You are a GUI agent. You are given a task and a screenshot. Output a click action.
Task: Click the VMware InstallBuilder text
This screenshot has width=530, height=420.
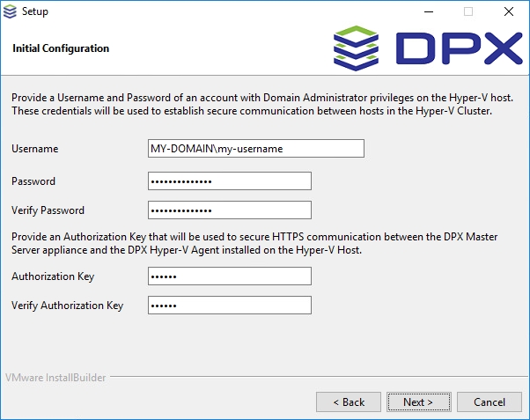tap(56, 378)
